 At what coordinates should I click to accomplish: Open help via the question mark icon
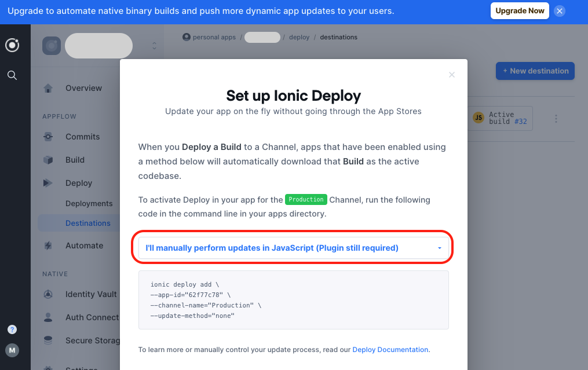(x=12, y=329)
